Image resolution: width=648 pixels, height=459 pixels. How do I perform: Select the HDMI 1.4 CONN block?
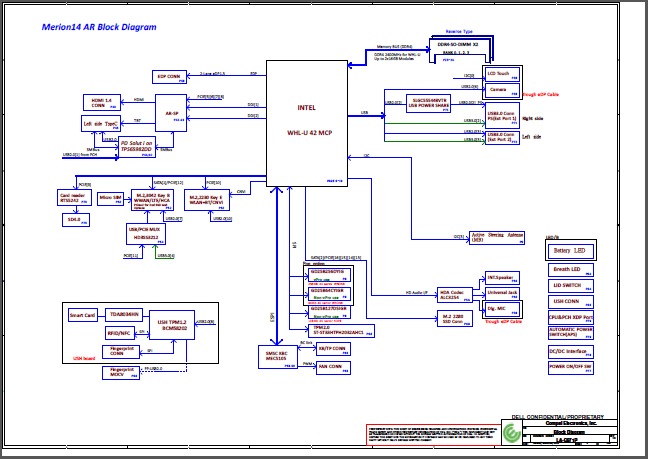click(100, 102)
